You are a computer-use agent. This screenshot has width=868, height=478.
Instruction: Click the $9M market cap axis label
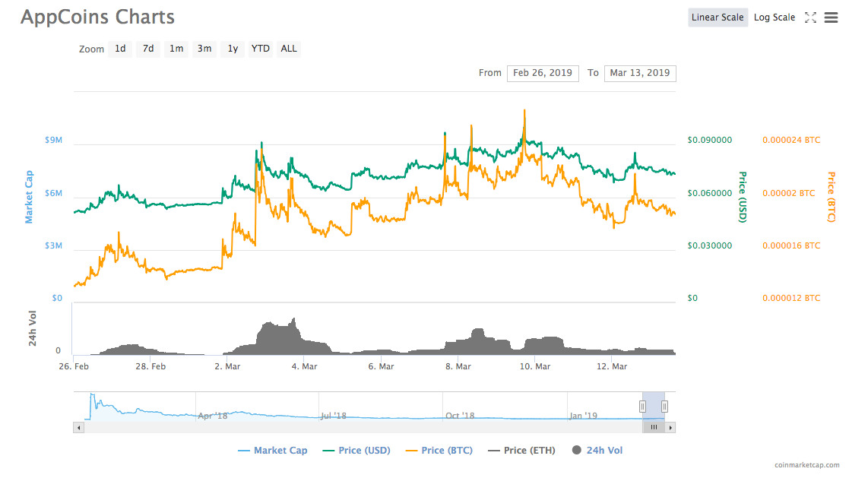point(54,140)
